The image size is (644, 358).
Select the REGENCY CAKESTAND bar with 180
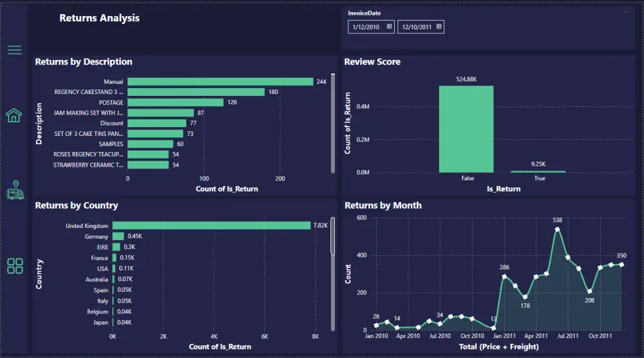point(196,92)
